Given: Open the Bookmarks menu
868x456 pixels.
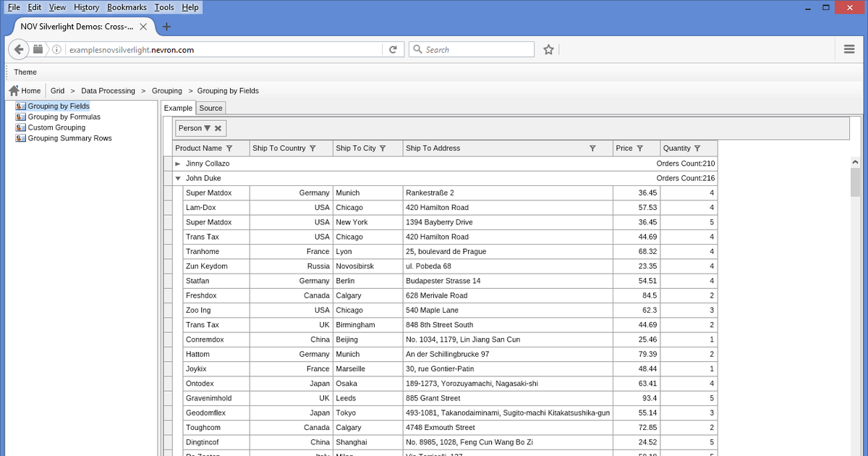Looking at the screenshot, I should point(127,7).
